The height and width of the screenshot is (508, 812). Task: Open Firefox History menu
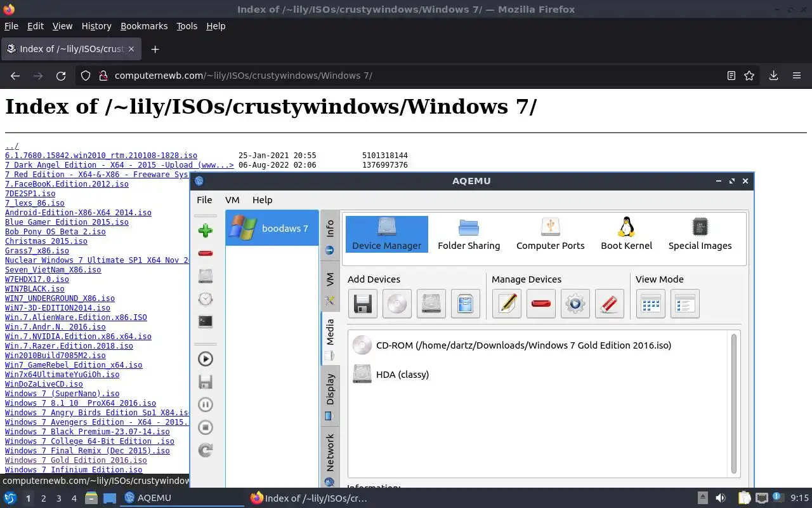pyautogui.click(x=96, y=26)
